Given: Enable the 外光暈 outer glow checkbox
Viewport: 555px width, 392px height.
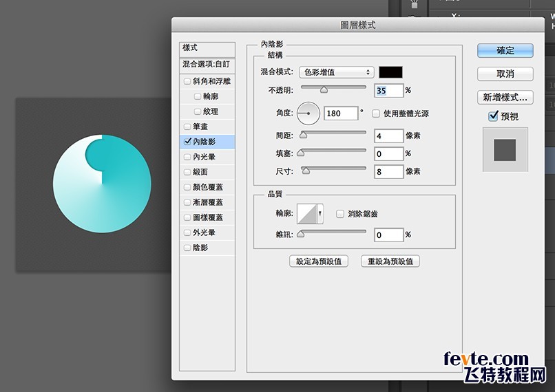Looking at the screenshot, I should point(187,232).
